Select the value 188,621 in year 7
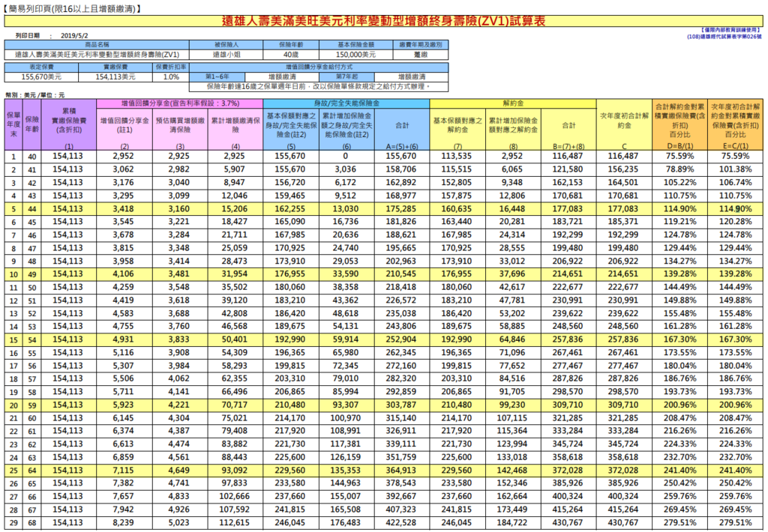The height and width of the screenshot is (532, 768). (x=401, y=235)
